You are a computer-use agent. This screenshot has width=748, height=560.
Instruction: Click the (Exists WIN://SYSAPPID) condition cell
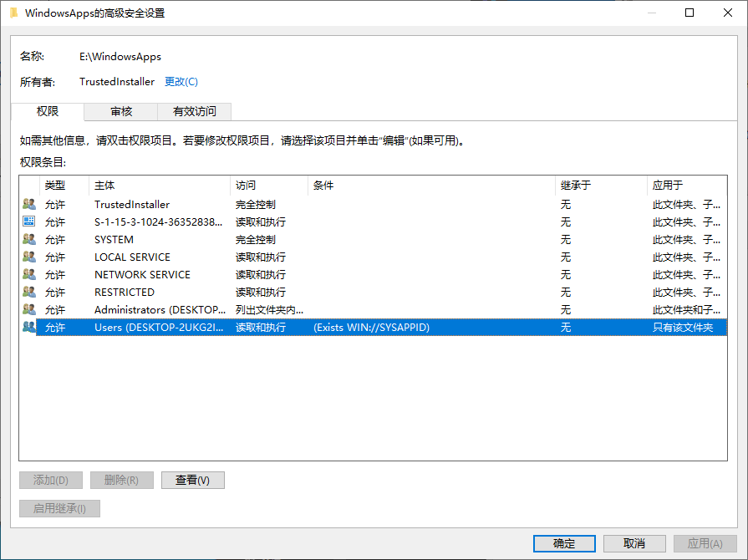372,327
